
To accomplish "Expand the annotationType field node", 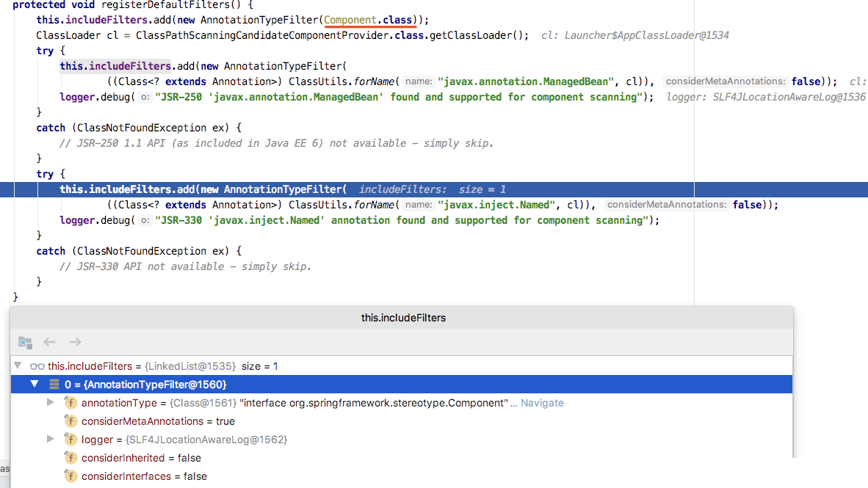I will (x=51, y=403).
